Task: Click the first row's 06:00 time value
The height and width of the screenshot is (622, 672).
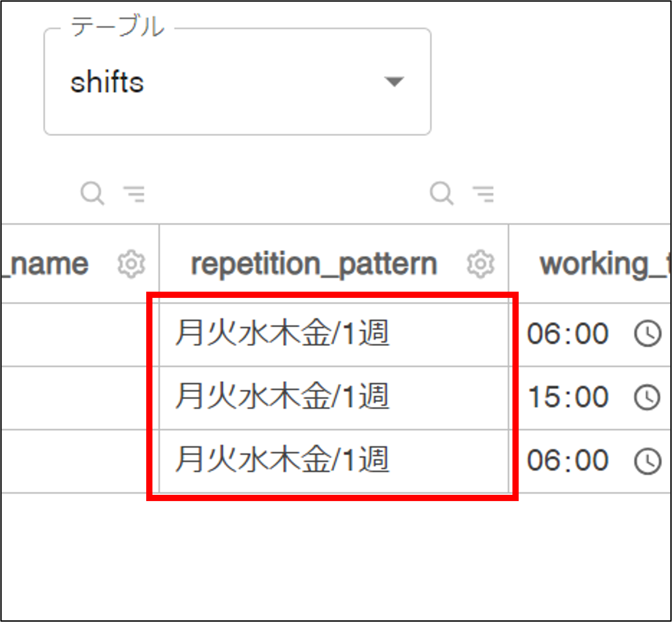Action: click(x=568, y=334)
